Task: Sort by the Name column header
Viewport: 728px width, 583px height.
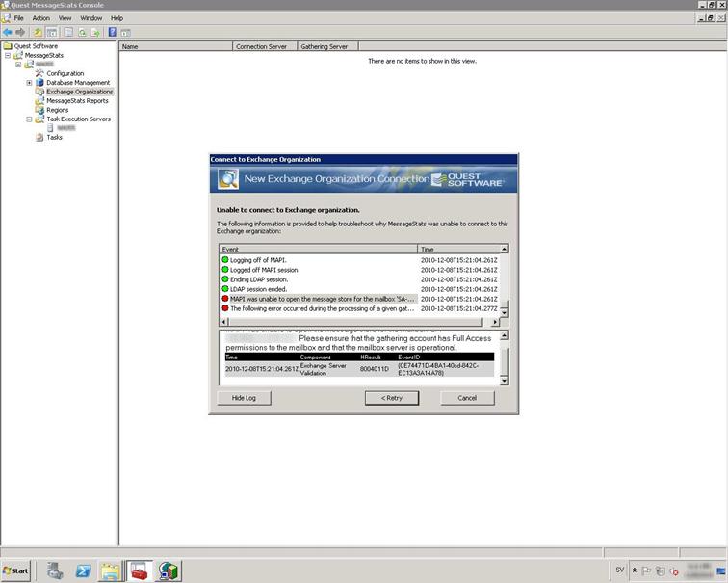Action: 175,46
